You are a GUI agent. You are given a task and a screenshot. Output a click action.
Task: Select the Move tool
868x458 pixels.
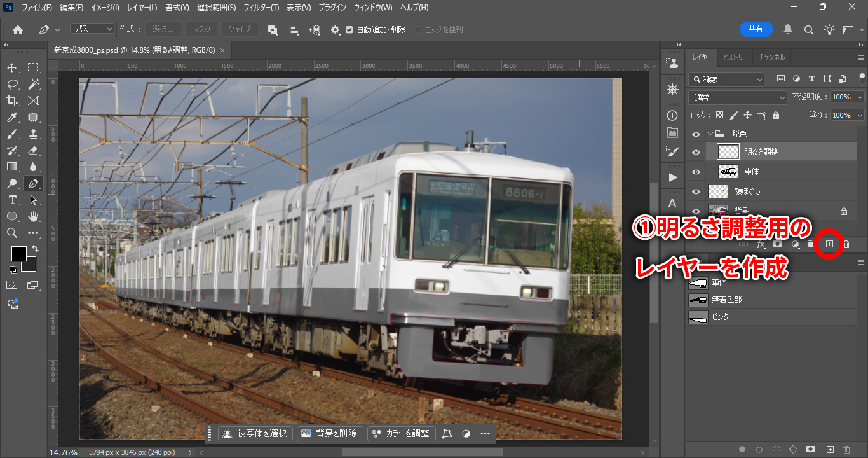point(12,67)
